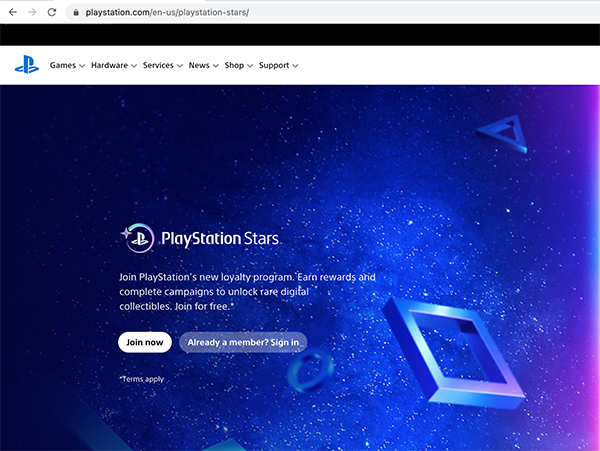This screenshot has width=600, height=451.
Task: Click the browser forward arrow
Action: [32, 12]
